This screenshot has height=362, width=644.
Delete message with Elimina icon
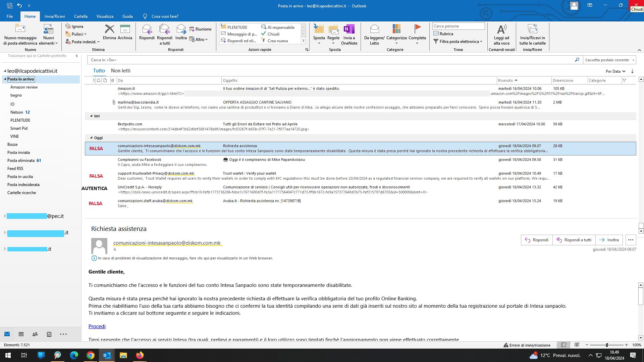109,29
